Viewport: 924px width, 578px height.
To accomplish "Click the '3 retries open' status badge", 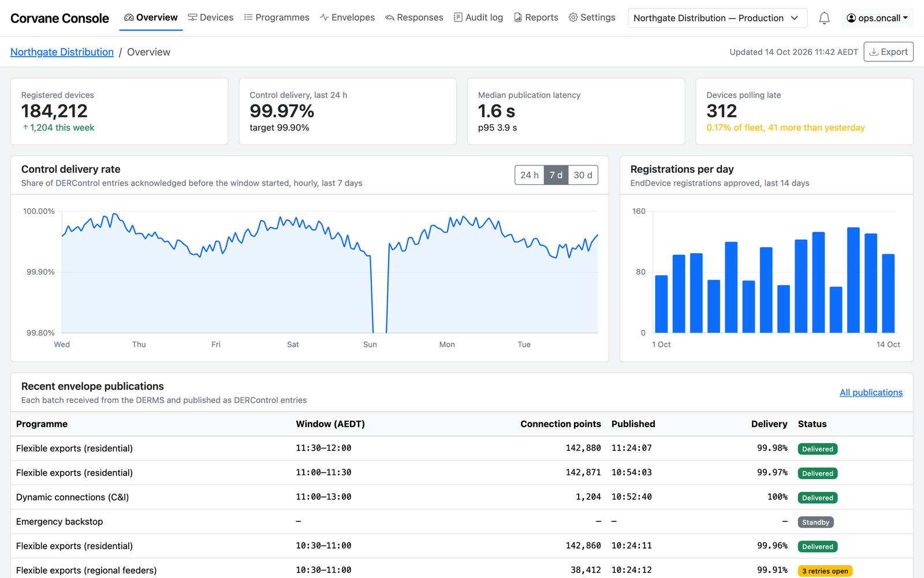I will tap(825, 571).
